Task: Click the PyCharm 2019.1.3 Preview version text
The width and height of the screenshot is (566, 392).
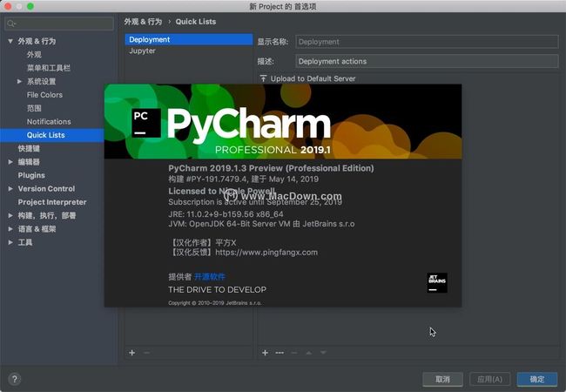Action: (271, 168)
